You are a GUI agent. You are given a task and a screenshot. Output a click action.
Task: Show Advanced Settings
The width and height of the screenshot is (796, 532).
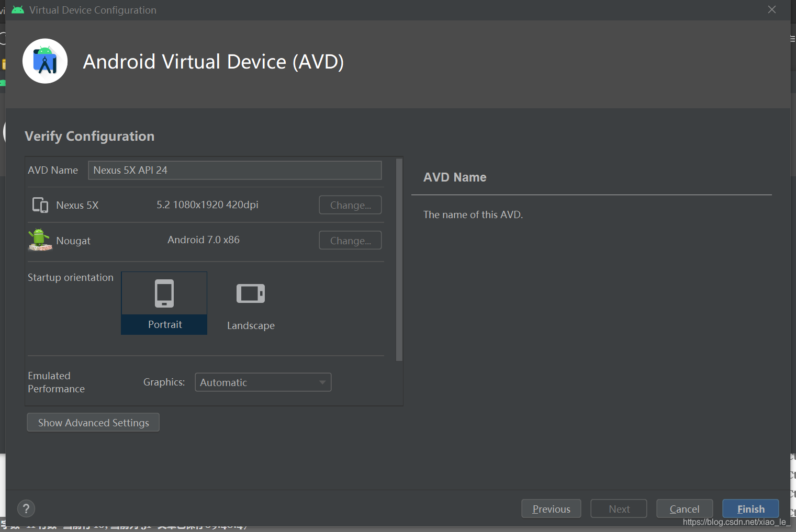click(93, 423)
